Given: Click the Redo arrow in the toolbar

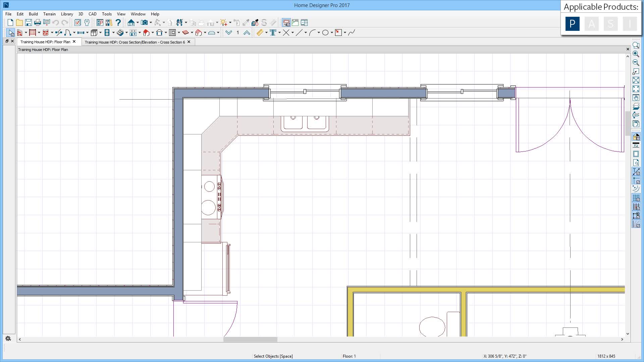Looking at the screenshot, I should click(65, 23).
